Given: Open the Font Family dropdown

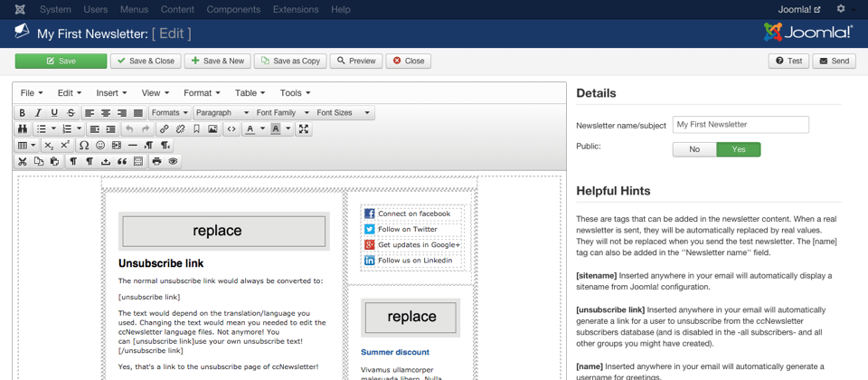Looking at the screenshot, I should tap(282, 113).
